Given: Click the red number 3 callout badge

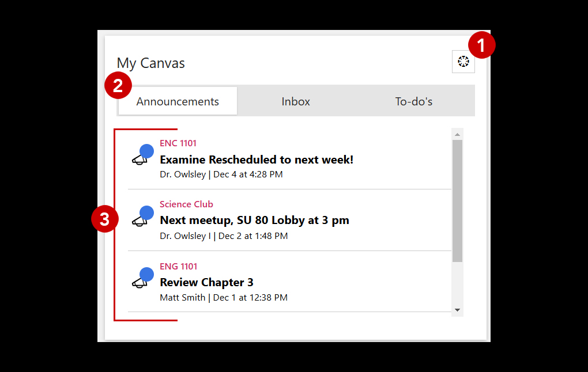Looking at the screenshot, I should click(105, 219).
